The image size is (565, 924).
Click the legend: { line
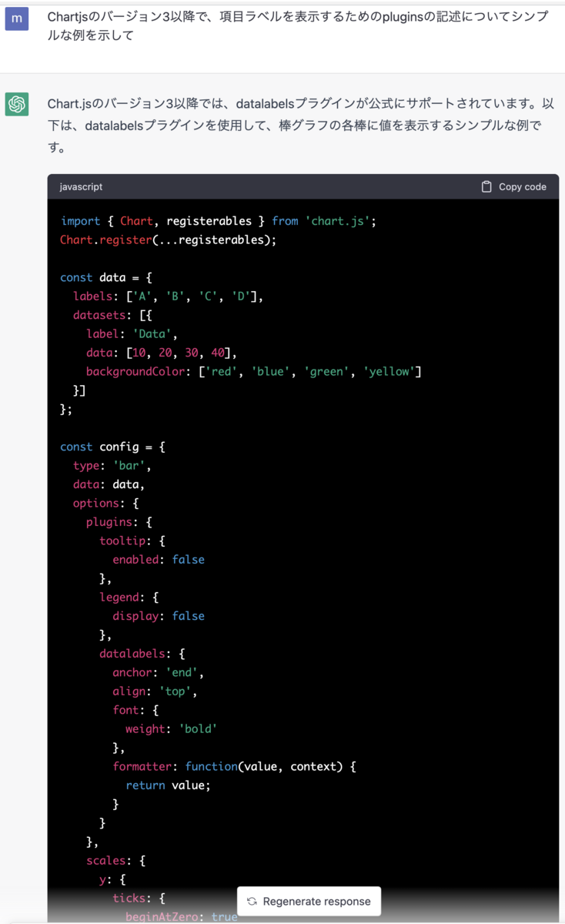129,597
